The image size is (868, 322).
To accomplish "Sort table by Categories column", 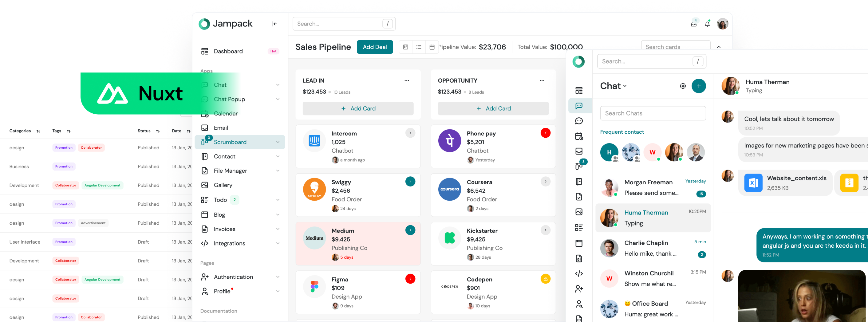I will 38,131.
